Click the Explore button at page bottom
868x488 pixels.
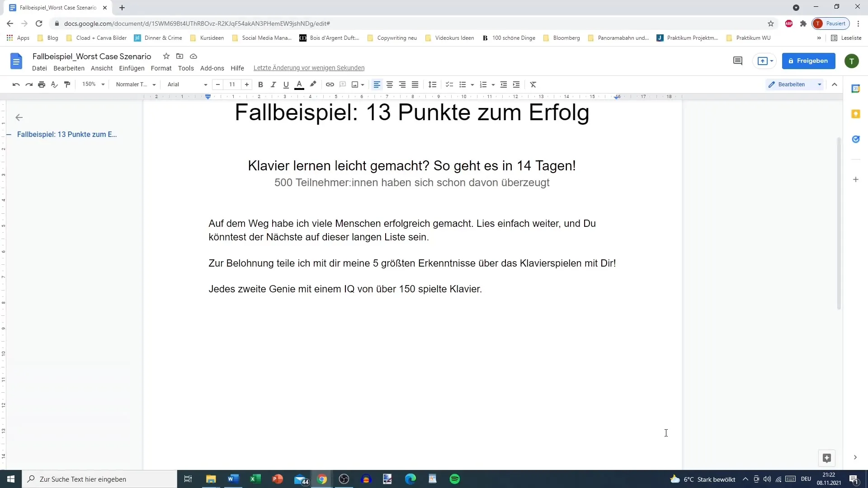827,458
